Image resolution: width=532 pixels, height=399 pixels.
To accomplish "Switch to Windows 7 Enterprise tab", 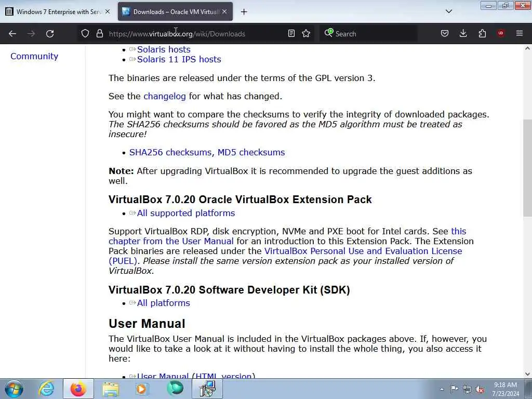I will (58, 12).
